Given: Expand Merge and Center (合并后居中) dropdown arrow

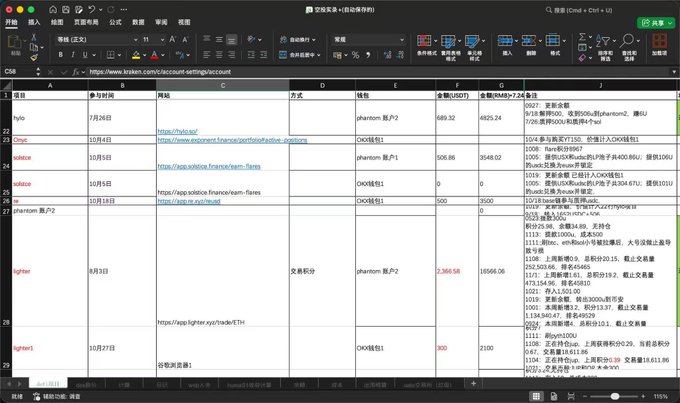Looking at the screenshot, I should pyautogui.click(x=319, y=55).
